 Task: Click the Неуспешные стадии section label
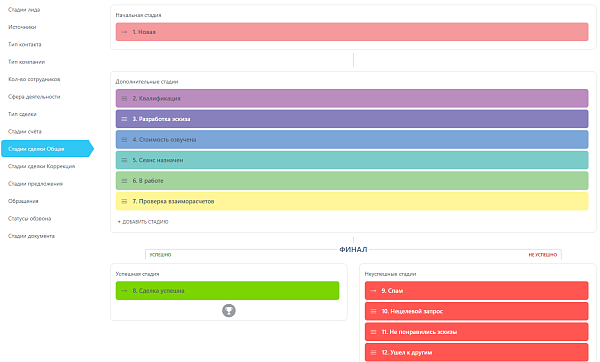pos(390,274)
